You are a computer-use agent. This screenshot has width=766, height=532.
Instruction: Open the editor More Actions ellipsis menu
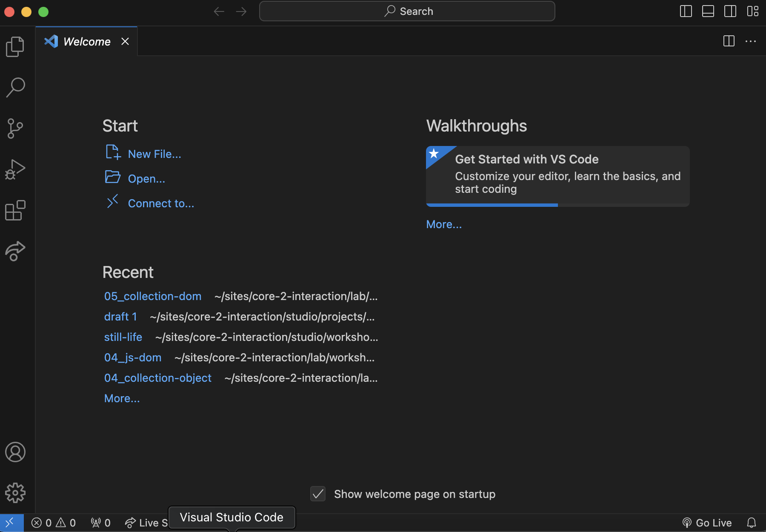(751, 41)
